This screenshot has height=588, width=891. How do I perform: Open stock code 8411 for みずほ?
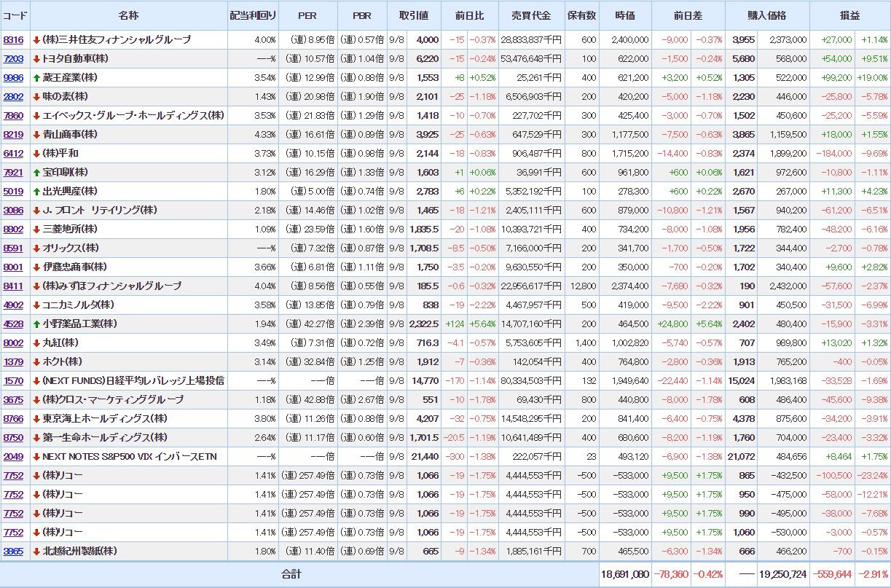tap(13, 286)
